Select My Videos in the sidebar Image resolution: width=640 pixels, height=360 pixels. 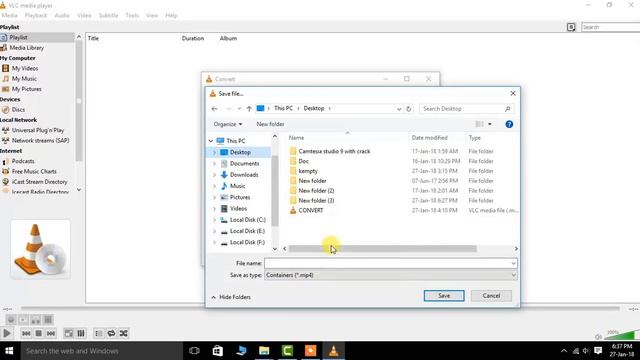(x=25, y=68)
